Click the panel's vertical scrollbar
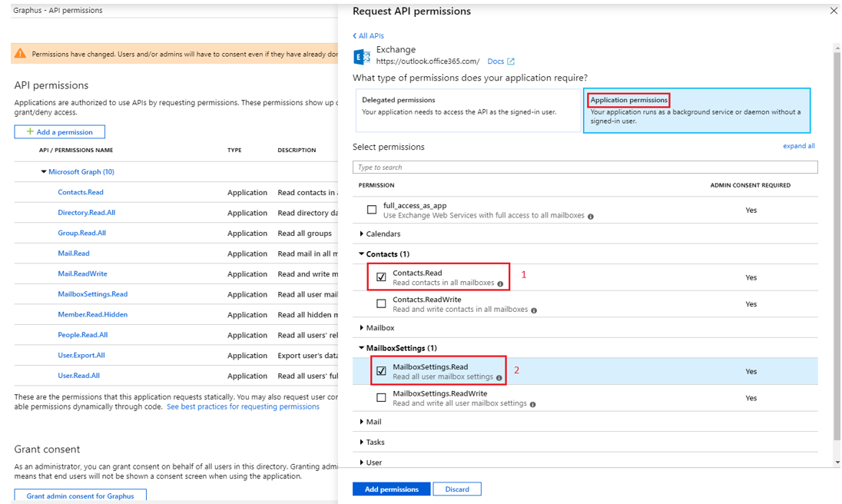Screen dimensions: 842x504 click(x=837, y=247)
